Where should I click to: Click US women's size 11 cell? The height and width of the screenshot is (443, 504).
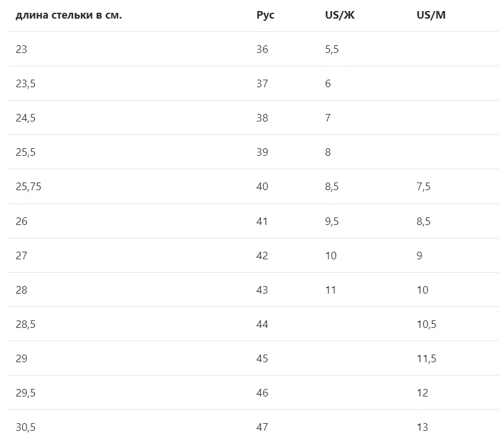coord(330,290)
